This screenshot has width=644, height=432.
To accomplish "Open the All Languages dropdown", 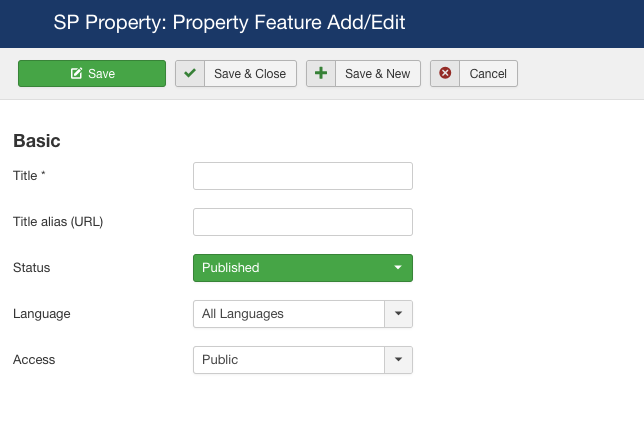I will pos(303,314).
